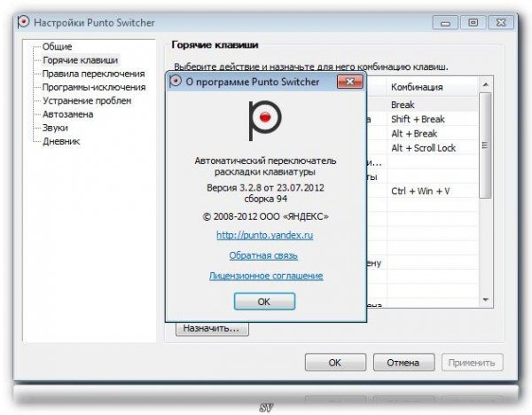This screenshot has width=532, height=415.
Task: Follow the Обратная связь link
Action: [263, 255]
